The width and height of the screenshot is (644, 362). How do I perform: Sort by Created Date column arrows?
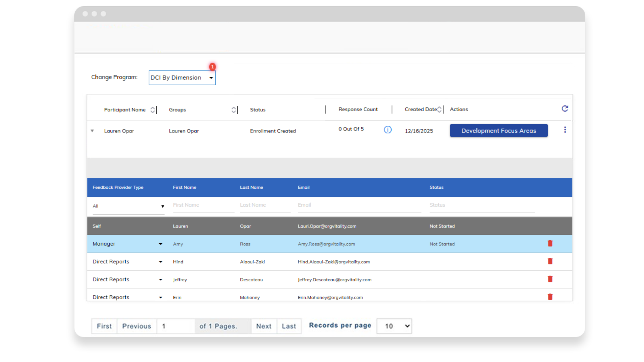coord(439,109)
